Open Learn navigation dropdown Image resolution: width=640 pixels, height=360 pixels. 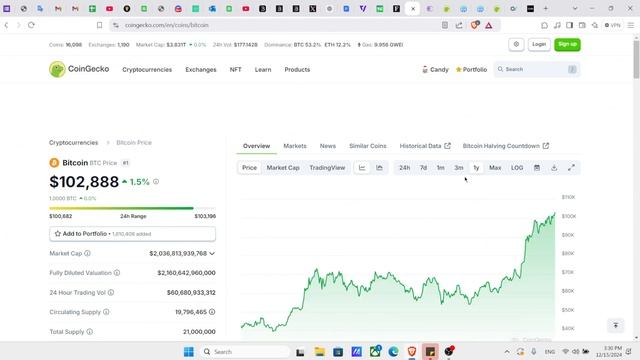click(x=263, y=70)
